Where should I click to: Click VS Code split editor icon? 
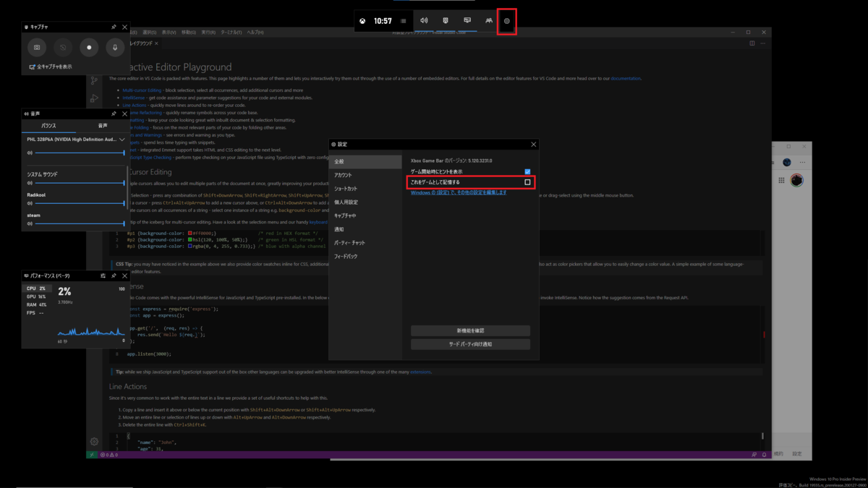point(752,43)
